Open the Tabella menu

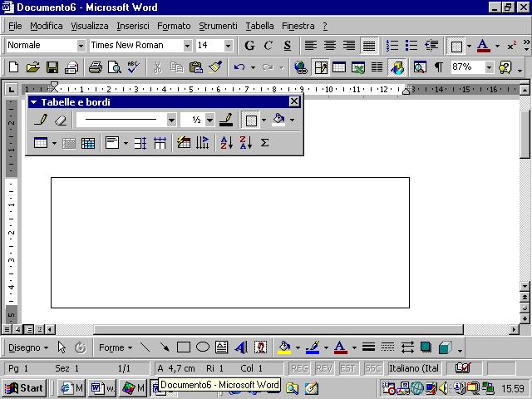pyautogui.click(x=259, y=26)
